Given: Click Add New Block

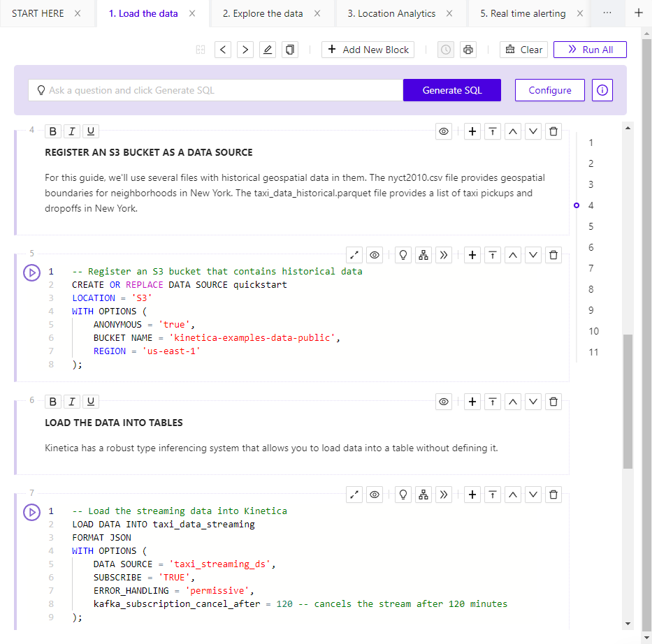Looking at the screenshot, I should point(368,50).
